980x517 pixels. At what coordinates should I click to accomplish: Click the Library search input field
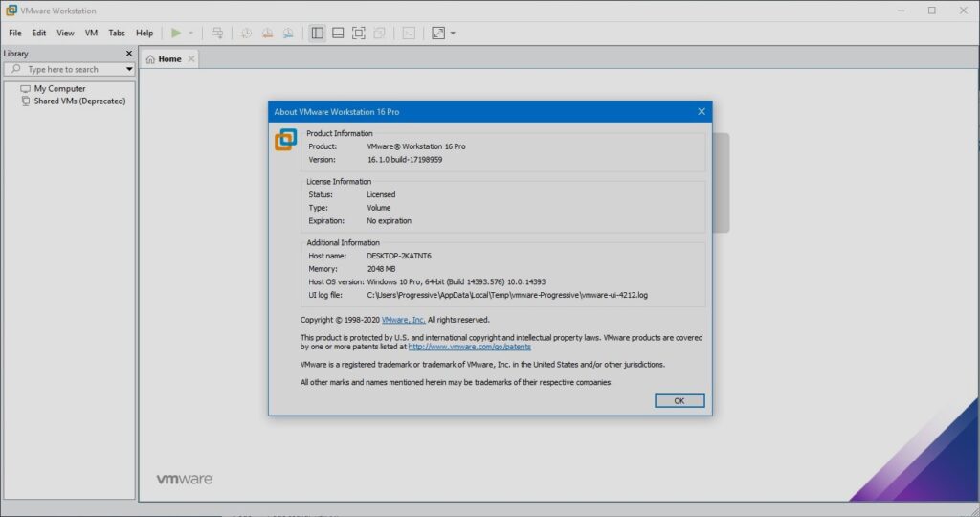[x=64, y=69]
